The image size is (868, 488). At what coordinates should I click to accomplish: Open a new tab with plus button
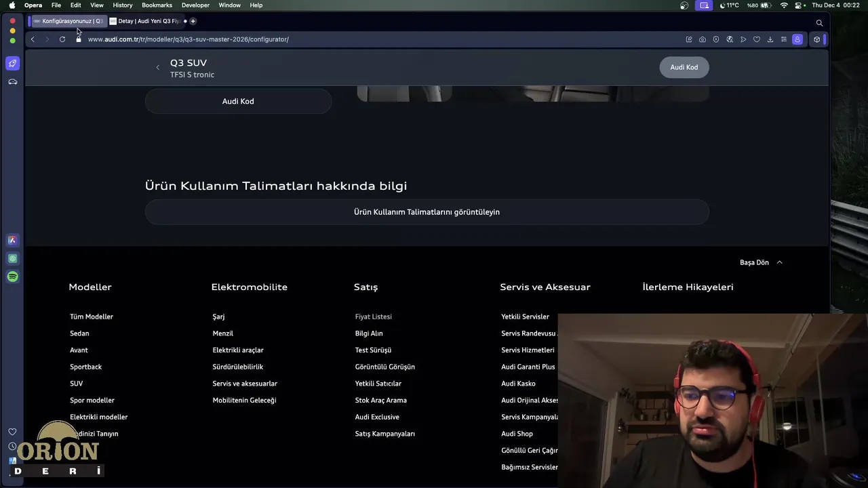[x=193, y=21]
